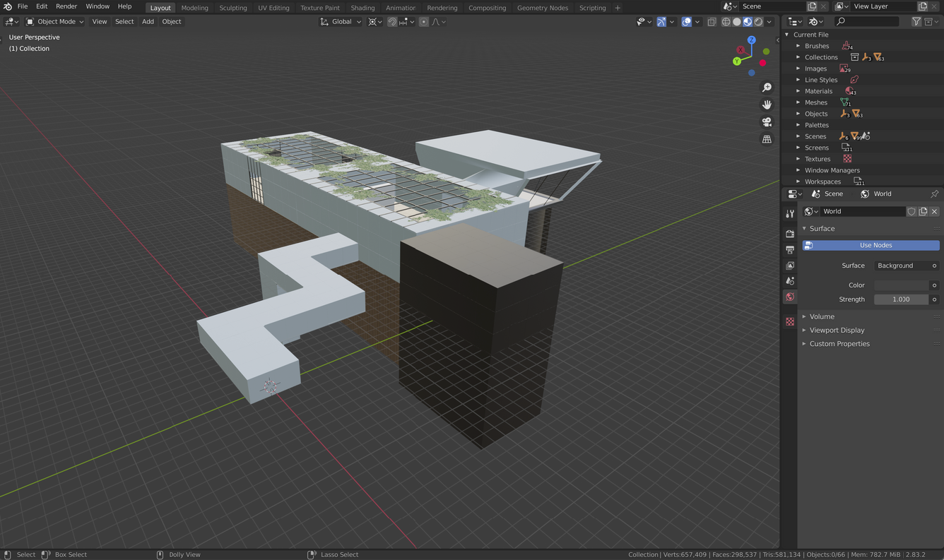Screen dimensions: 944x560
Task: Open the Texture properties checker icon
Action: point(790,322)
